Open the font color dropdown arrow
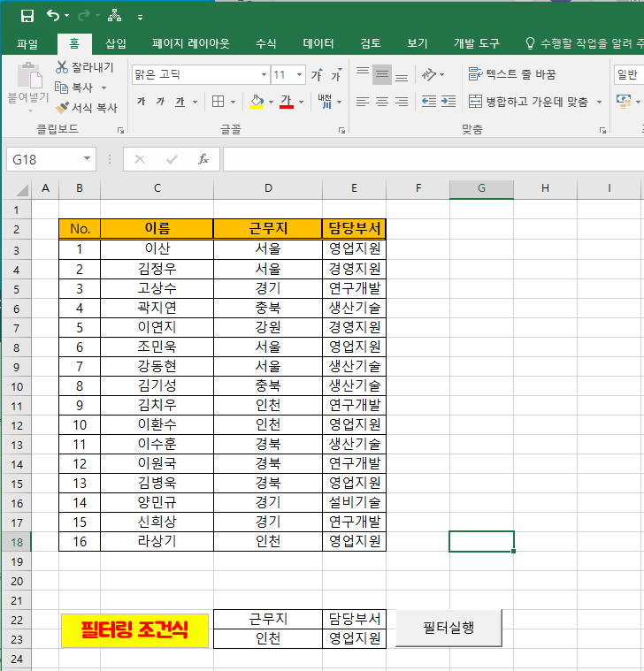 pos(301,102)
